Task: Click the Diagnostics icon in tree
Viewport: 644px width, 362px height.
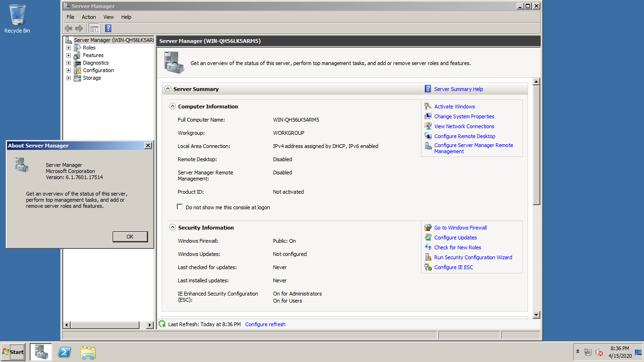Action: [x=77, y=63]
